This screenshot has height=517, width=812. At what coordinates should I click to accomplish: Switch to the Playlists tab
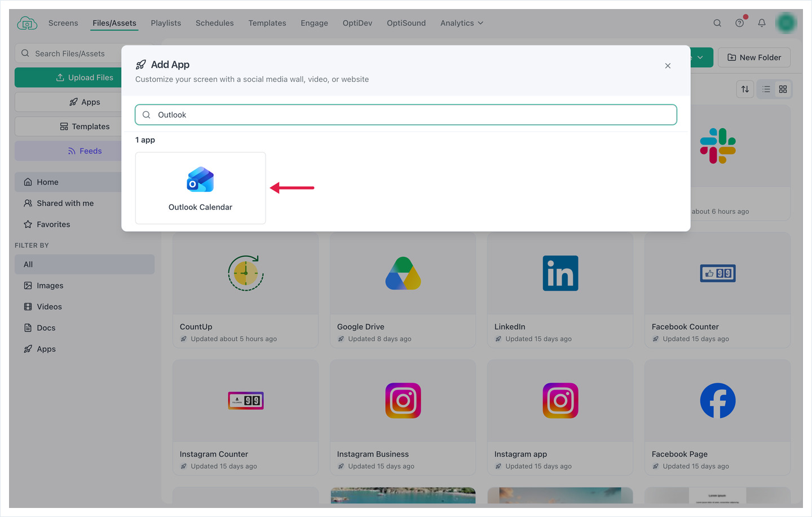point(166,23)
